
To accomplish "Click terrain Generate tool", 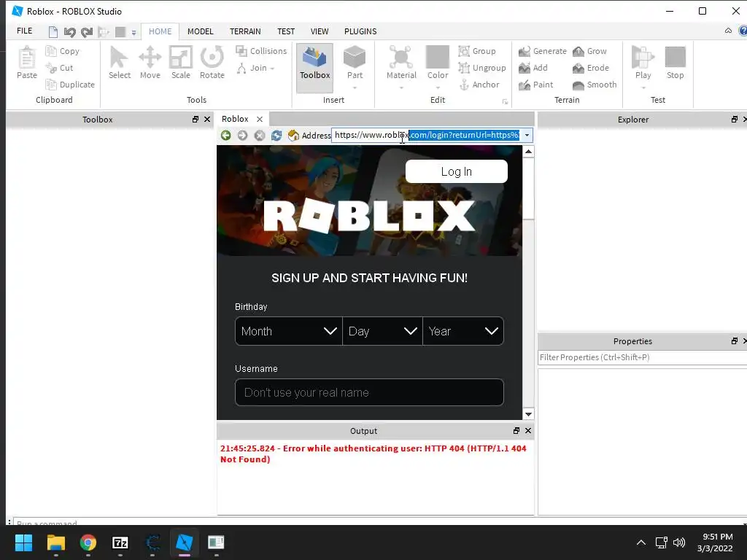I will tap(543, 51).
